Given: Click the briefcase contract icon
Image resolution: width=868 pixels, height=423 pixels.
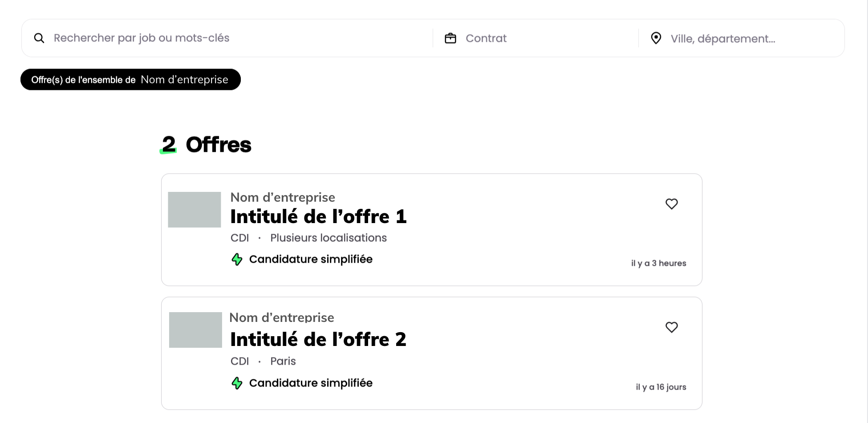Looking at the screenshot, I should [450, 38].
